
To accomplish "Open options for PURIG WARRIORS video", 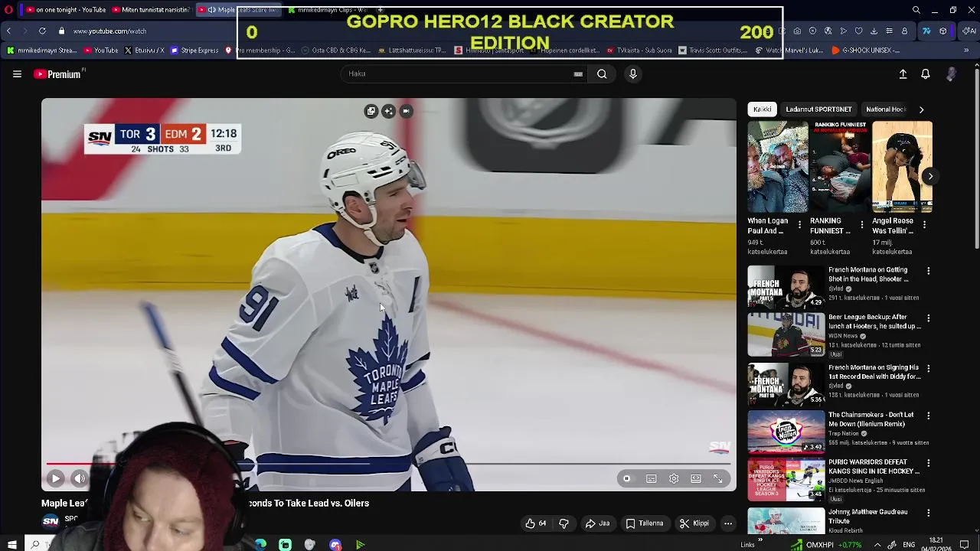I will pyautogui.click(x=929, y=464).
